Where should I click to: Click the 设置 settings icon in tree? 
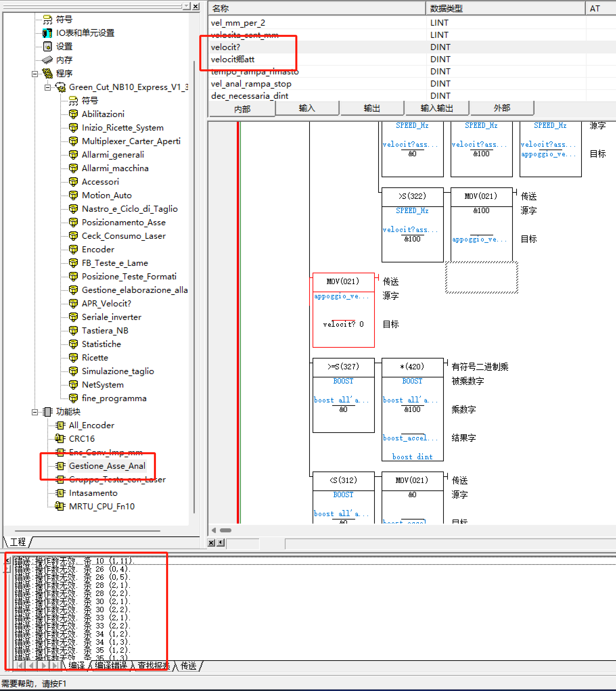pos(47,46)
